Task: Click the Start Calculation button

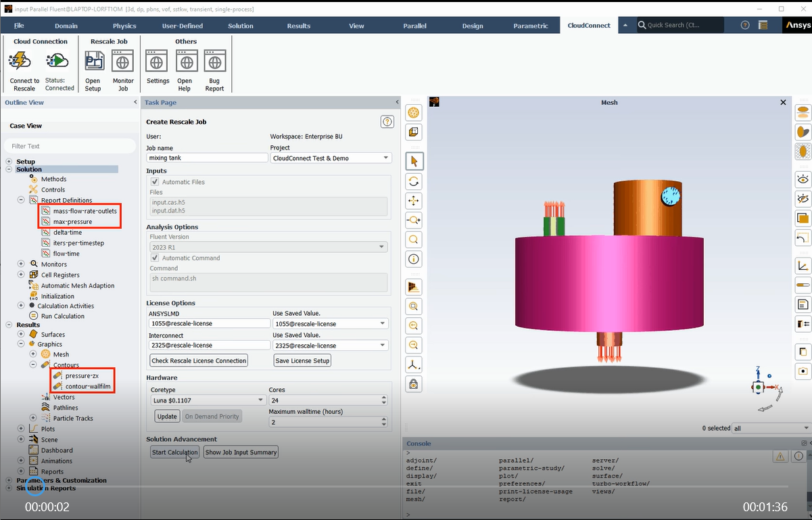Action: click(x=174, y=452)
